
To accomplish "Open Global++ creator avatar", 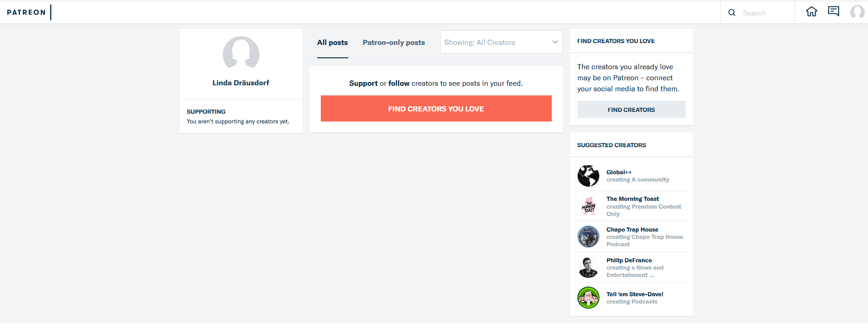I will pyautogui.click(x=588, y=176).
